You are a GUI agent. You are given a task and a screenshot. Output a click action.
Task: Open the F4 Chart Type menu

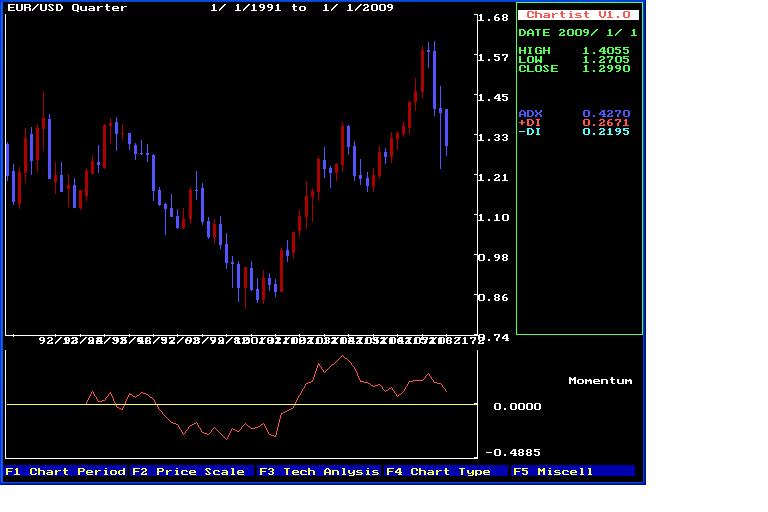(x=446, y=471)
